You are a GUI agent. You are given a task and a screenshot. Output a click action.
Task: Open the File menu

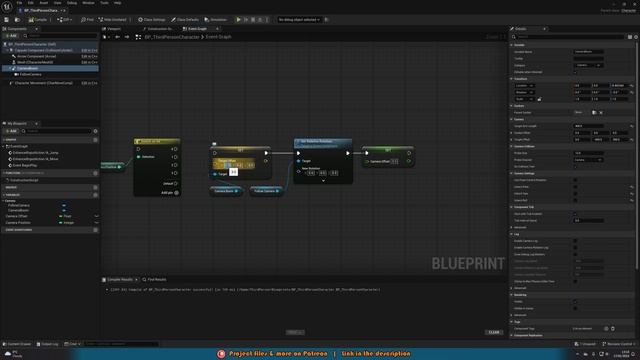19,3
